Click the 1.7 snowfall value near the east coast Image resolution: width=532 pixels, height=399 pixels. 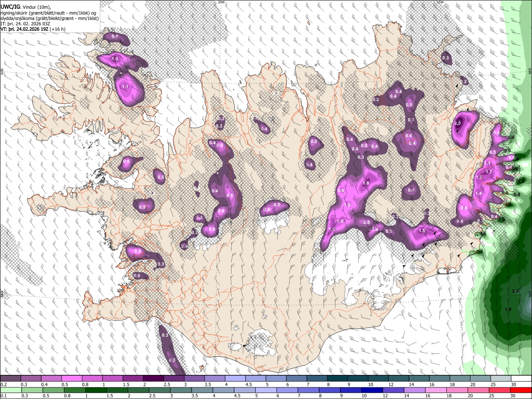pos(489,172)
